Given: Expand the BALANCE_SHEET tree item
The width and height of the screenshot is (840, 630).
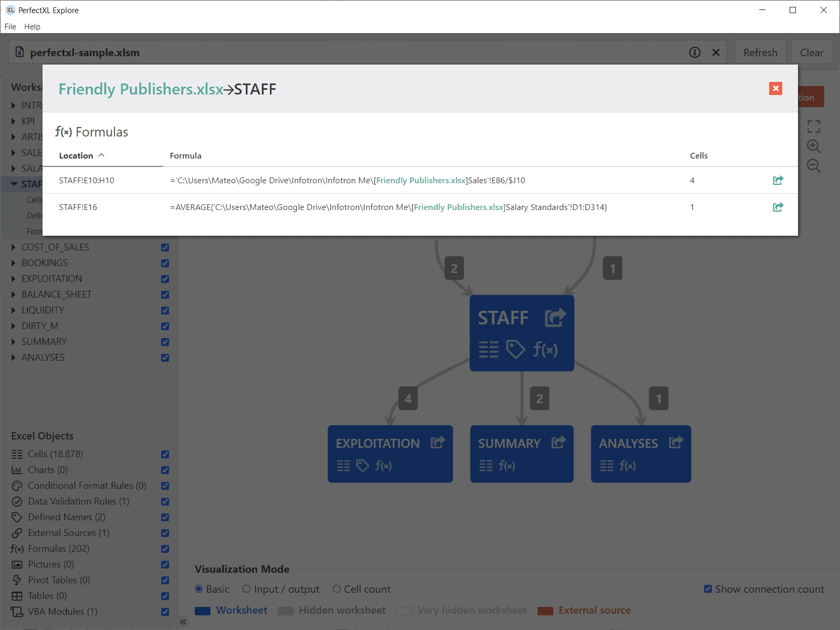Looking at the screenshot, I should pos(14,295).
